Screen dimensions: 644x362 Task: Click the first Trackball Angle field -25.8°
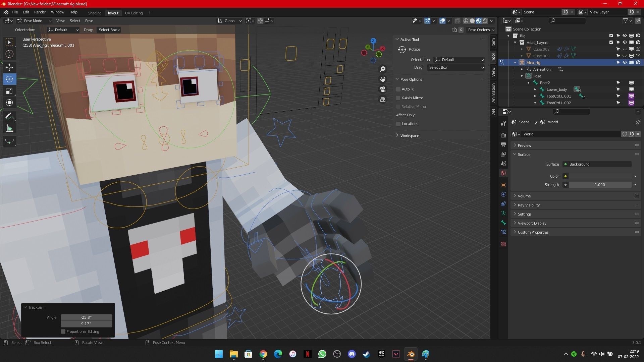pyautogui.click(x=86, y=317)
